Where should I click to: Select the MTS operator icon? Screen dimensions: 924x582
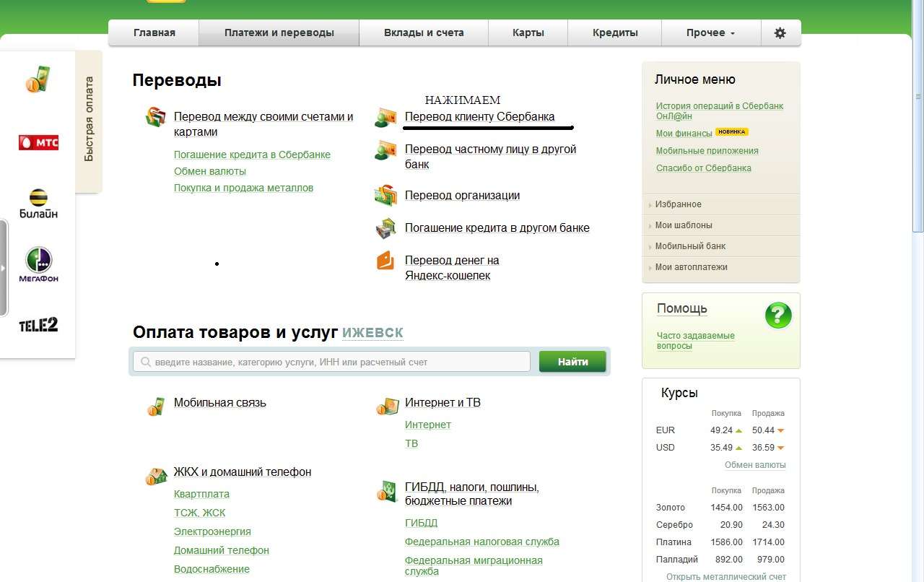coord(38,142)
